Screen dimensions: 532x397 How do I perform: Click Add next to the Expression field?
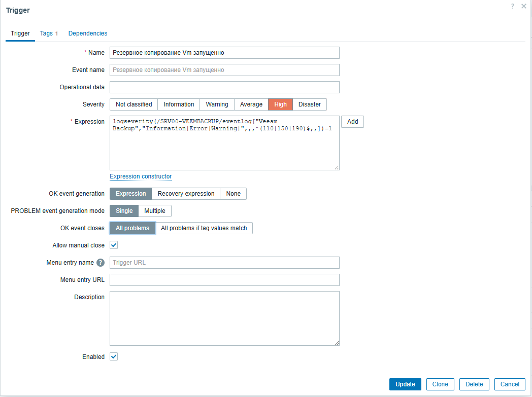click(352, 122)
